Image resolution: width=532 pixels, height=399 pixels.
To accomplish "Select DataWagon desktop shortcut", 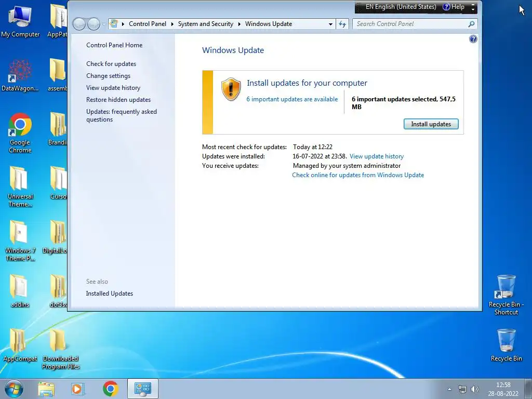I will [20, 75].
